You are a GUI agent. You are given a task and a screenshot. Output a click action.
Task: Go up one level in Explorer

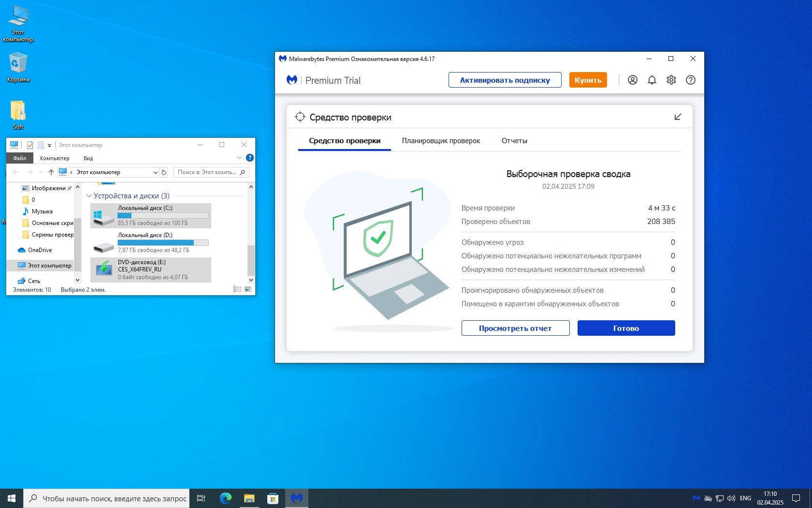click(51, 172)
